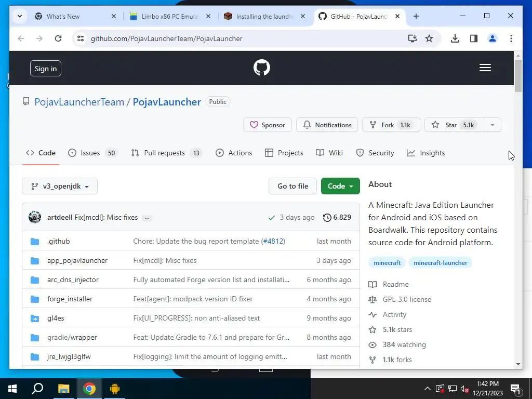The image size is (532, 399).
Task: Click the green commit status checkmark
Action: click(x=271, y=218)
